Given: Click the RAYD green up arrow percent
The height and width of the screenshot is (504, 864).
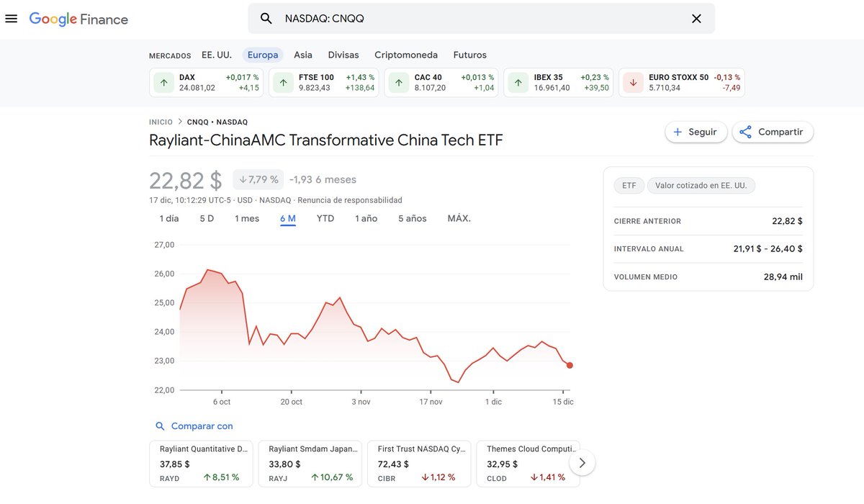Looking at the screenshot, I should pos(221,477).
